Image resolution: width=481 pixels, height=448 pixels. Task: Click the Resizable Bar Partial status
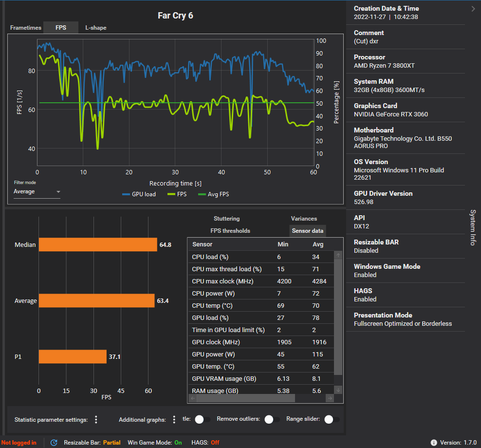pos(92,443)
